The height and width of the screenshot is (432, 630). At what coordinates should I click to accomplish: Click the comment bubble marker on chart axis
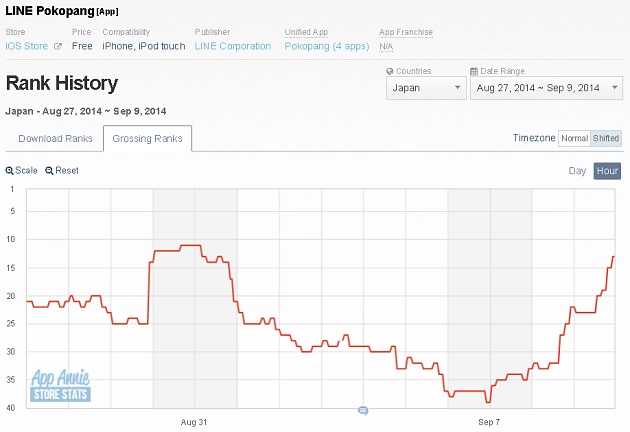[363, 410]
